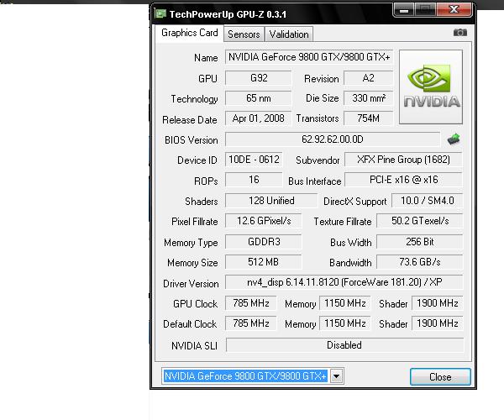
Task: Click the Release Date label
Action: (x=190, y=120)
